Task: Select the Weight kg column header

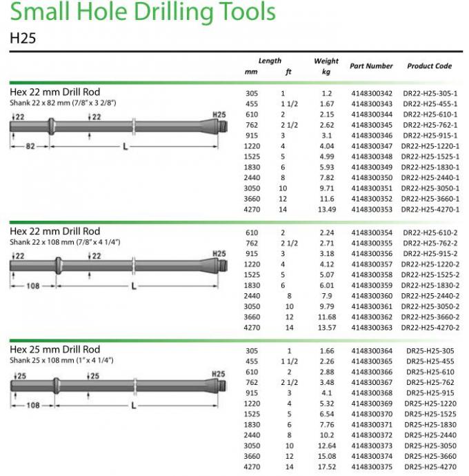Action: [326, 66]
